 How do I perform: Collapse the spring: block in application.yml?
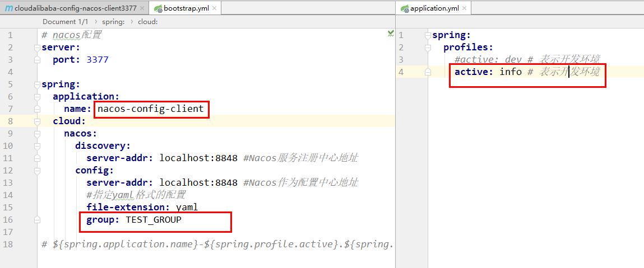click(428, 36)
